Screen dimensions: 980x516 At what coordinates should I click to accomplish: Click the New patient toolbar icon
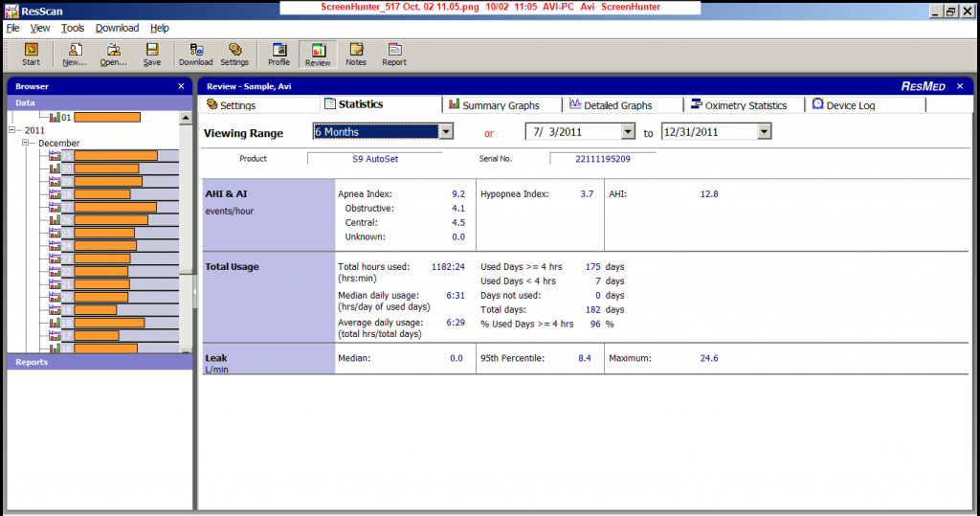click(75, 54)
